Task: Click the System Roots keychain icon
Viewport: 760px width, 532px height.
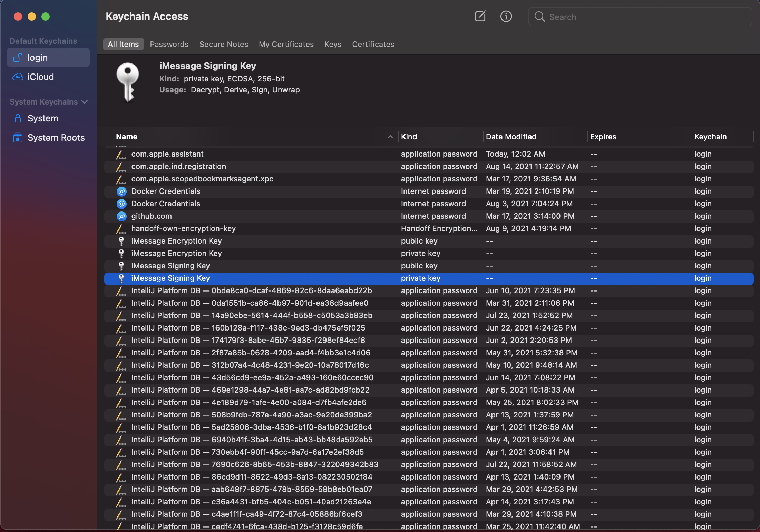Action: pyautogui.click(x=18, y=138)
